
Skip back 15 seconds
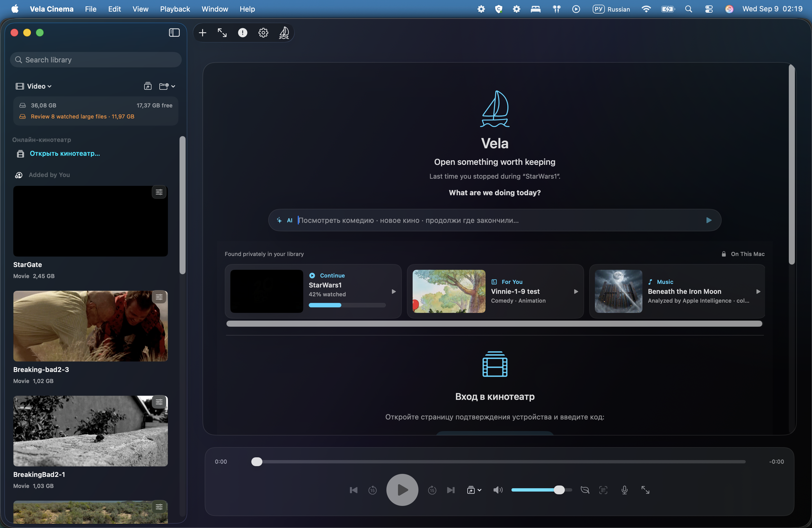coord(373,490)
